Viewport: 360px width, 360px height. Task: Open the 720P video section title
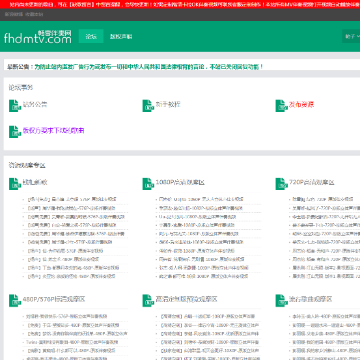pos(312,182)
